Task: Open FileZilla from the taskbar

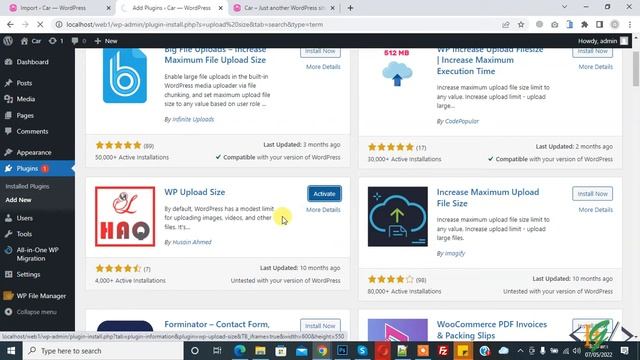Action: tap(443, 351)
